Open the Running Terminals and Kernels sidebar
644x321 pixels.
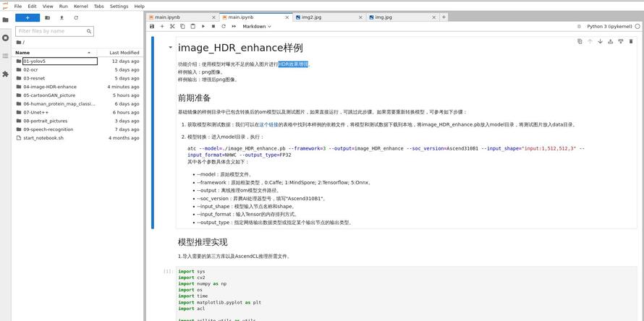coord(6,38)
